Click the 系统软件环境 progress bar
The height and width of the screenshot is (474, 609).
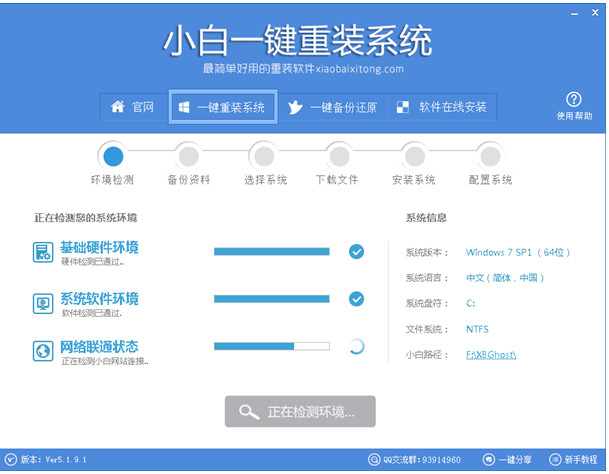click(271, 299)
